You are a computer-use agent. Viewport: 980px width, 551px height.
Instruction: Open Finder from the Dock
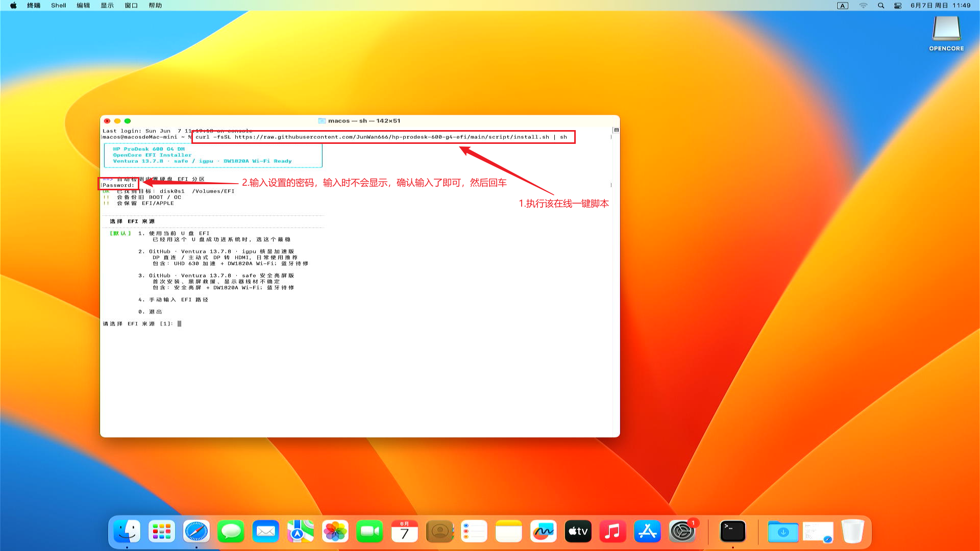tap(127, 532)
